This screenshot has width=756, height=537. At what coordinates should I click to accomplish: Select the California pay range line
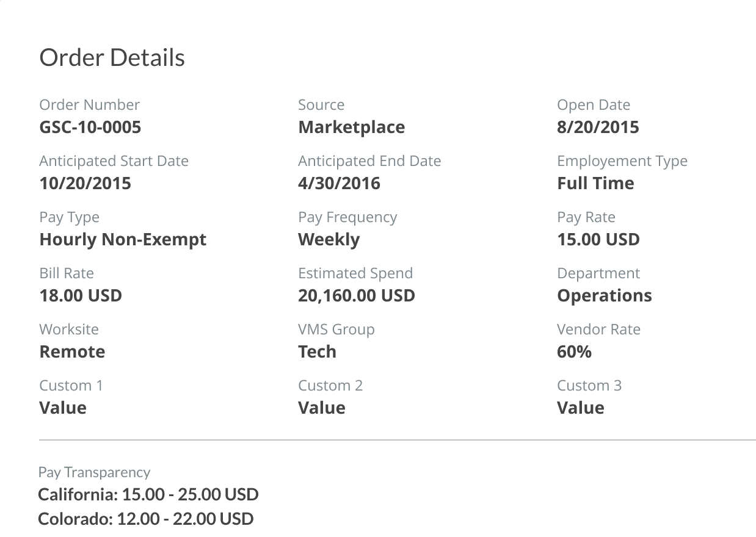coord(148,494)
